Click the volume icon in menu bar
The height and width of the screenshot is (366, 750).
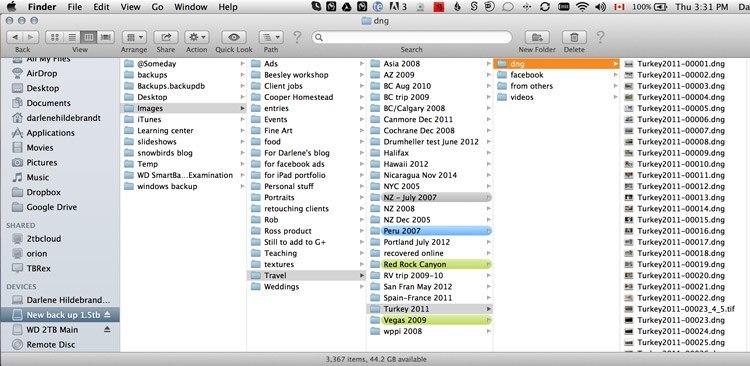pyautogui.click(x=600, y=7)
